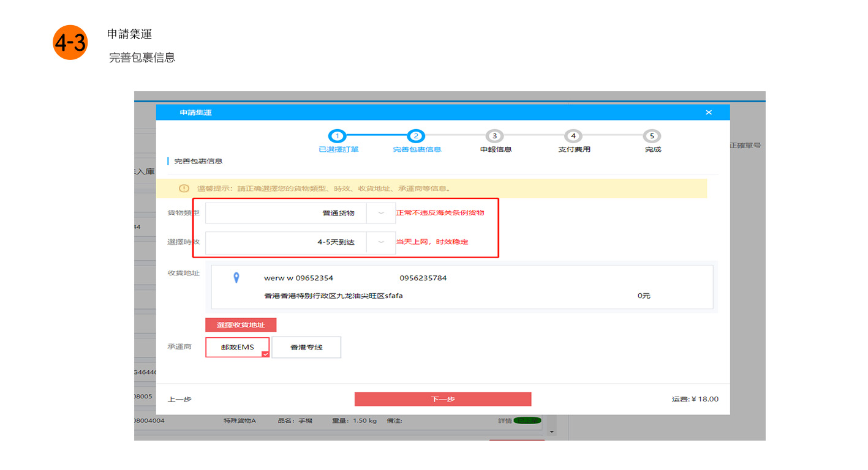This screenshot has width=868, height=470.
Task: Click the red 下一步 button
Action: pyautogui.click(x=442, y=399)
